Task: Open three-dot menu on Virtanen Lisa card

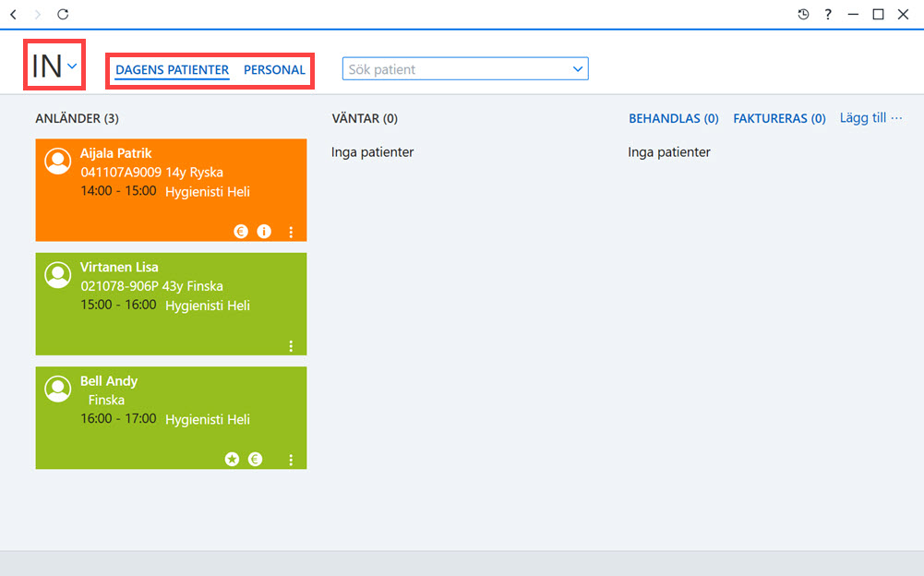Action: pos(291,346)
